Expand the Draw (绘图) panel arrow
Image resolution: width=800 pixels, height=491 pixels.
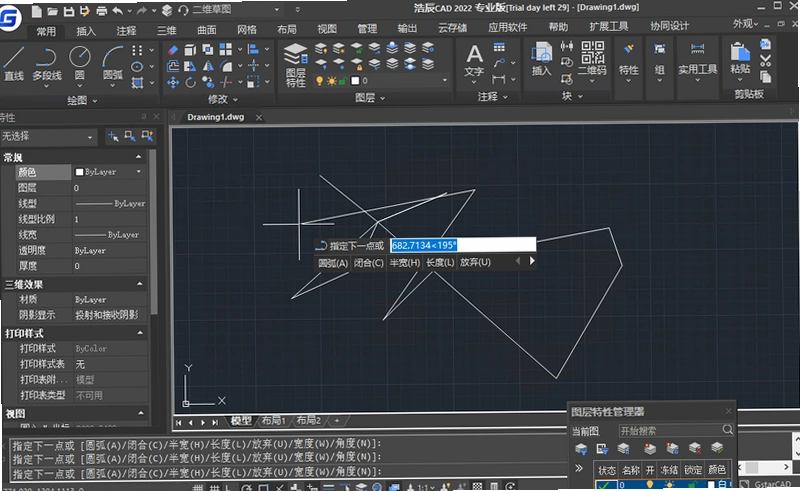95,101
